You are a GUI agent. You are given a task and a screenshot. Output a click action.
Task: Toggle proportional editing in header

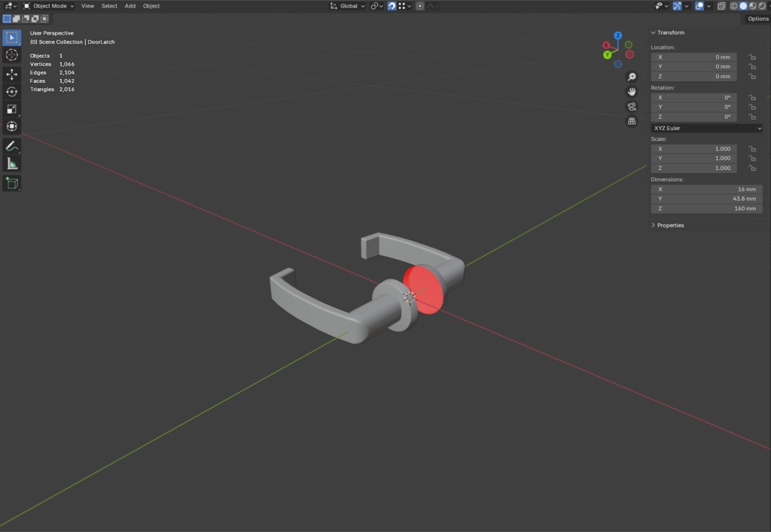[x=420, y=6]
